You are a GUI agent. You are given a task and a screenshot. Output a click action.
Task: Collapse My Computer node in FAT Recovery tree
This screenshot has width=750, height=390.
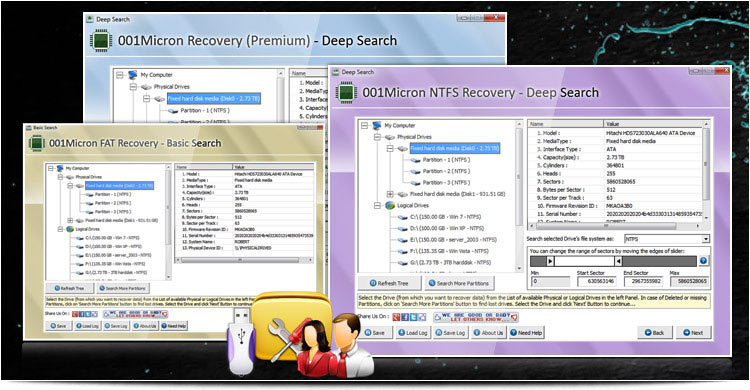51,168
